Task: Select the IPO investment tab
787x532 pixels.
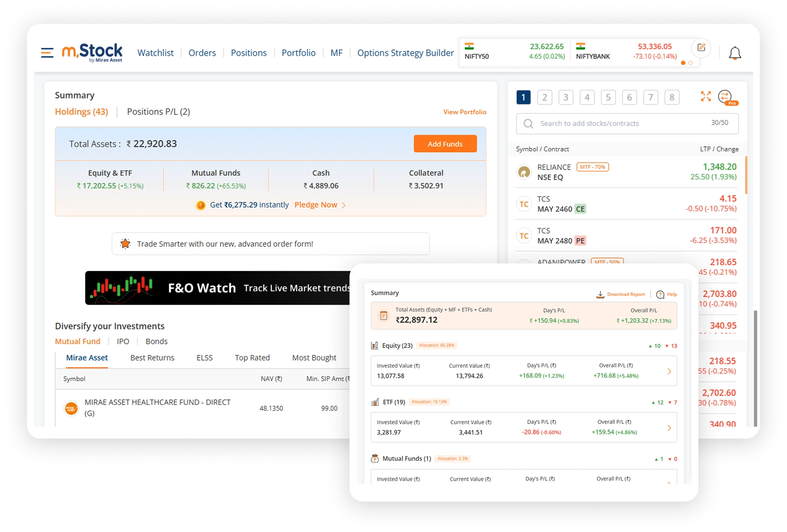Action: click(x=123, y=341)
